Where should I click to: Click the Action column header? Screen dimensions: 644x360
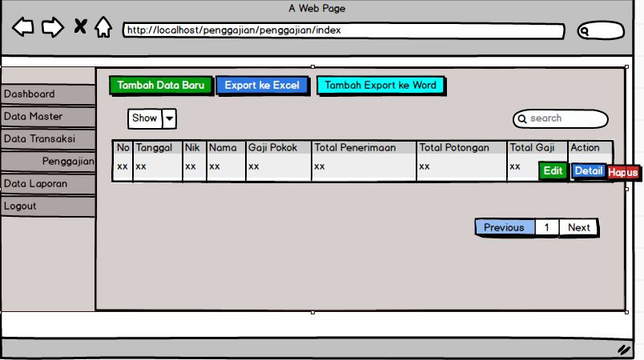pyautogui.click(x=590, y=148)
